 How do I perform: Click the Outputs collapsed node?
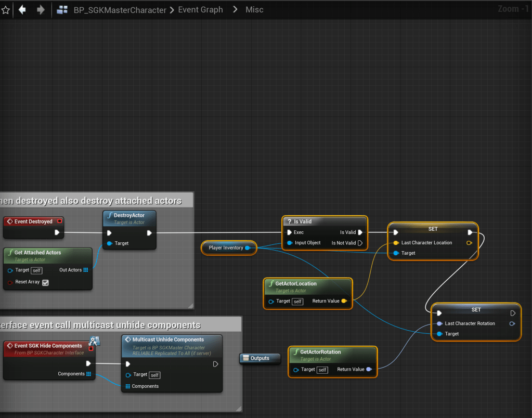point(259,358)
